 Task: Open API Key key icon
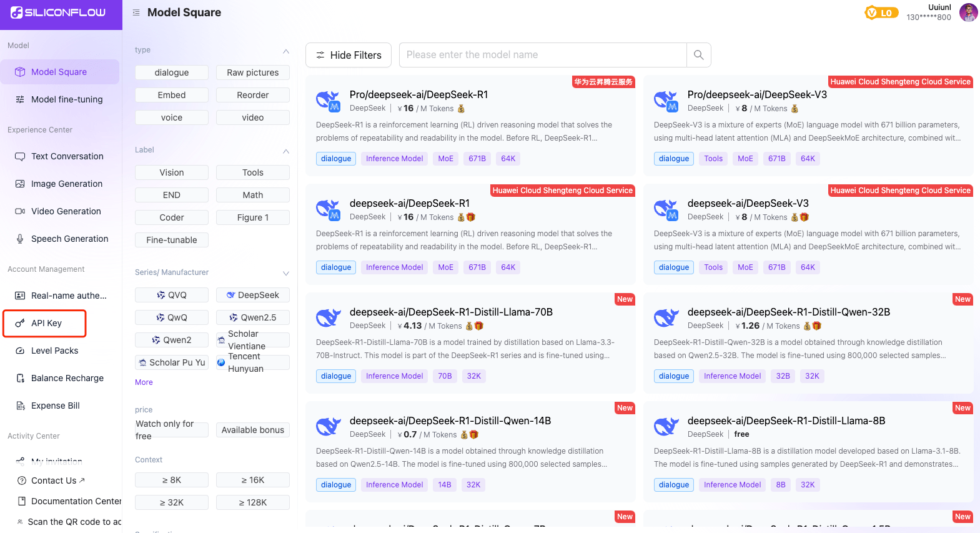[x=20, y=323]
